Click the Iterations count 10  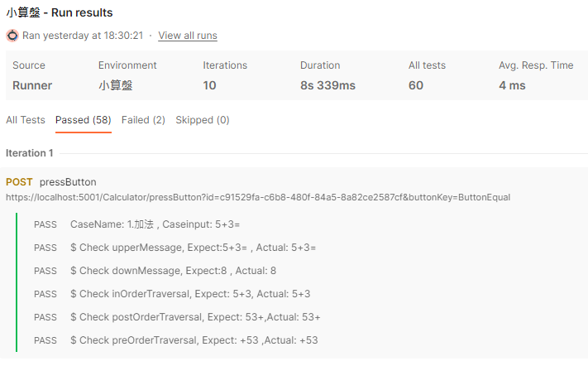[209, 85]
